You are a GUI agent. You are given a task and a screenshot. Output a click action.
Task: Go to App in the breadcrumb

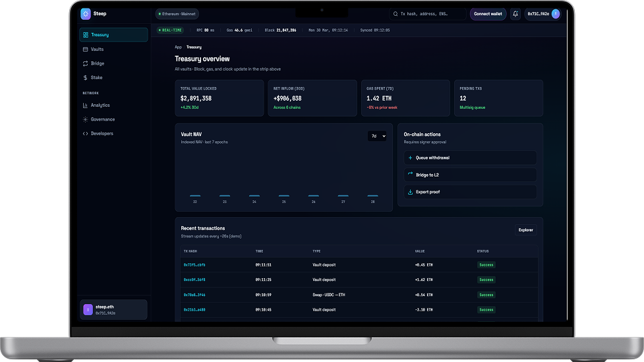tap(178, 47)
